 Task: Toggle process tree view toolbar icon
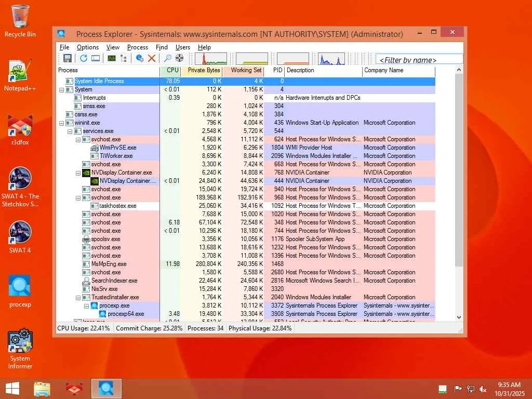(x=124, y=58)
